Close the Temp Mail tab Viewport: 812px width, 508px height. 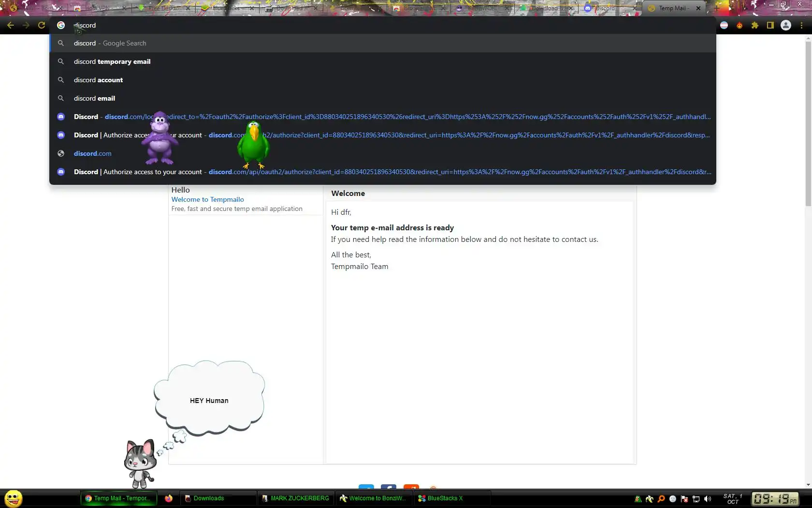(698, 8)
